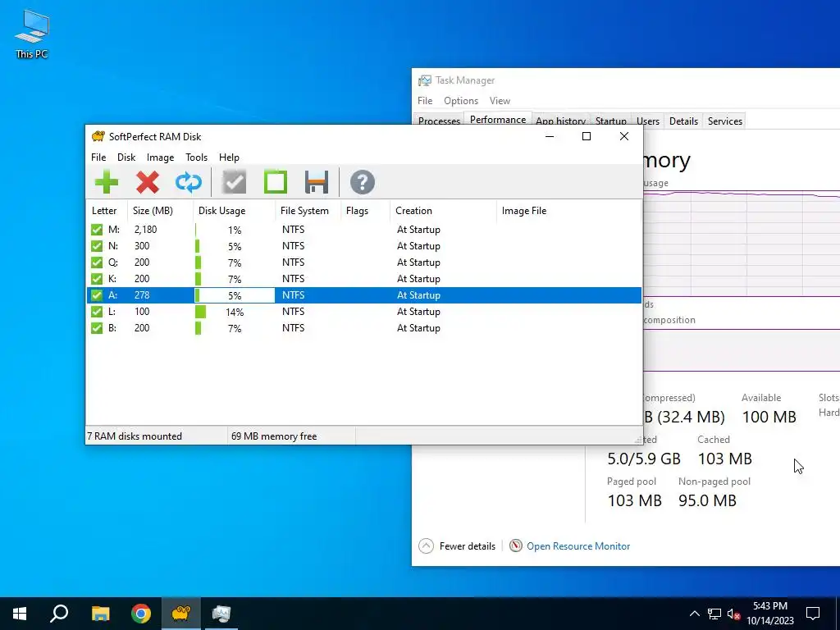Click the green plus Add disk icon
840x630 pixels.
pos(106,182)
